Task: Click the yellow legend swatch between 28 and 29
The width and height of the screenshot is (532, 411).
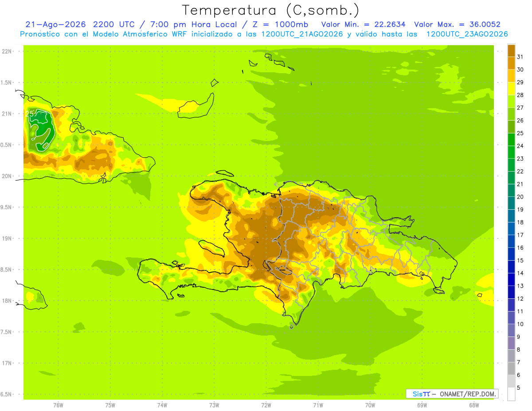Action: [511, 88]
